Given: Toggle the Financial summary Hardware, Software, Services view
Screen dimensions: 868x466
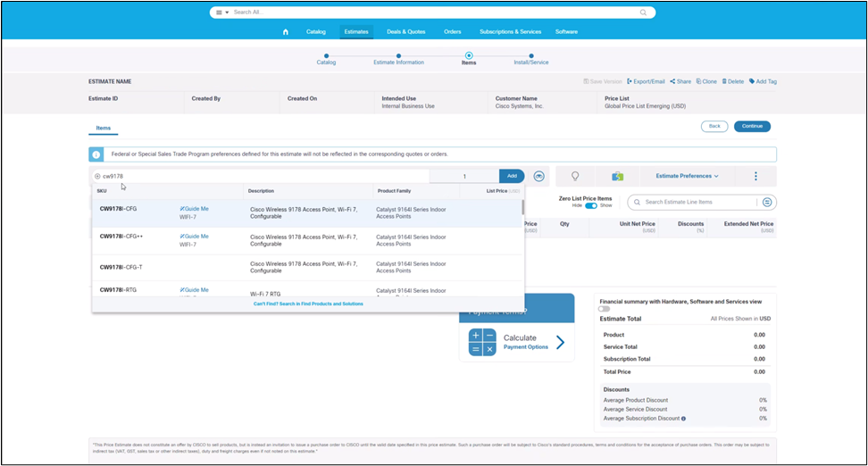Looking at the screenshot, I should (604, 309).
